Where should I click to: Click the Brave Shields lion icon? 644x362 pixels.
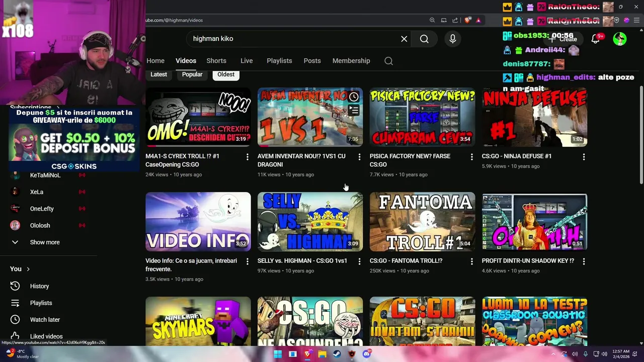(467, 20)
